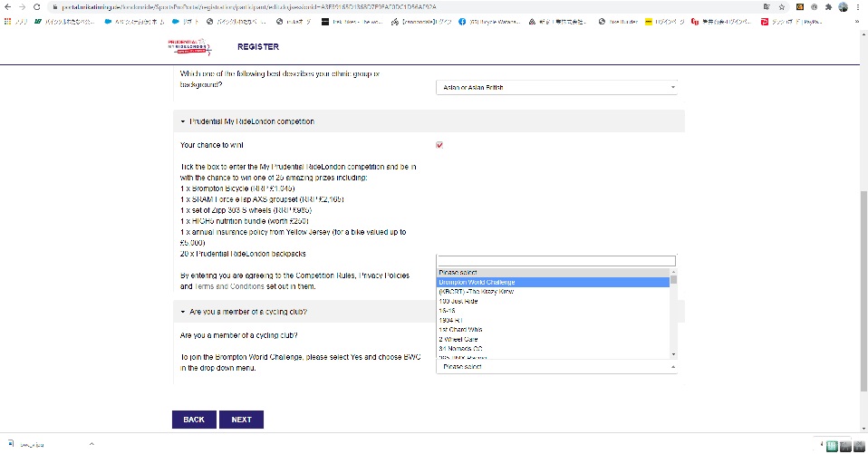The height and width of the screenshot is (454, 868).
Task: Click the green spreadsheet icon in the bottom-right corner
Action: (x=832, y=446)
